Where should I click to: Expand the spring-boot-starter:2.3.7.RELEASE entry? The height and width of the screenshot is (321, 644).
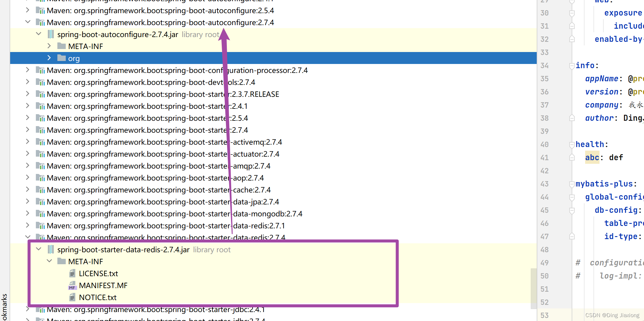(27, 94)
